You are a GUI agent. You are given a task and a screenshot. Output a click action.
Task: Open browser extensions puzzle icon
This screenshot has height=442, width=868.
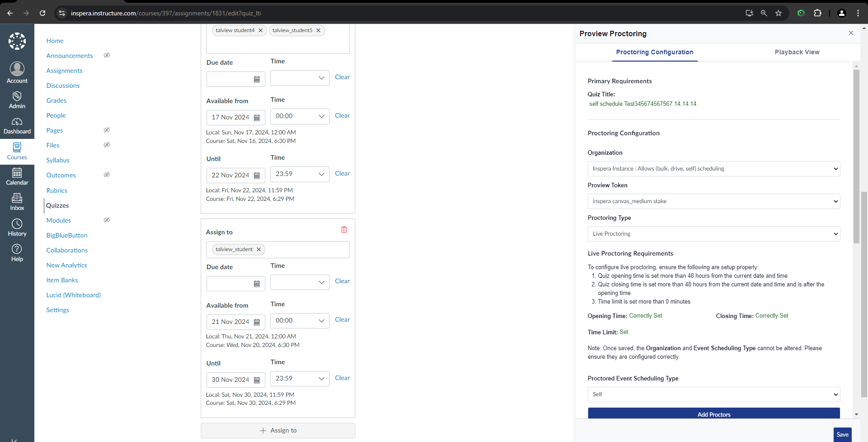coord(817,13)
